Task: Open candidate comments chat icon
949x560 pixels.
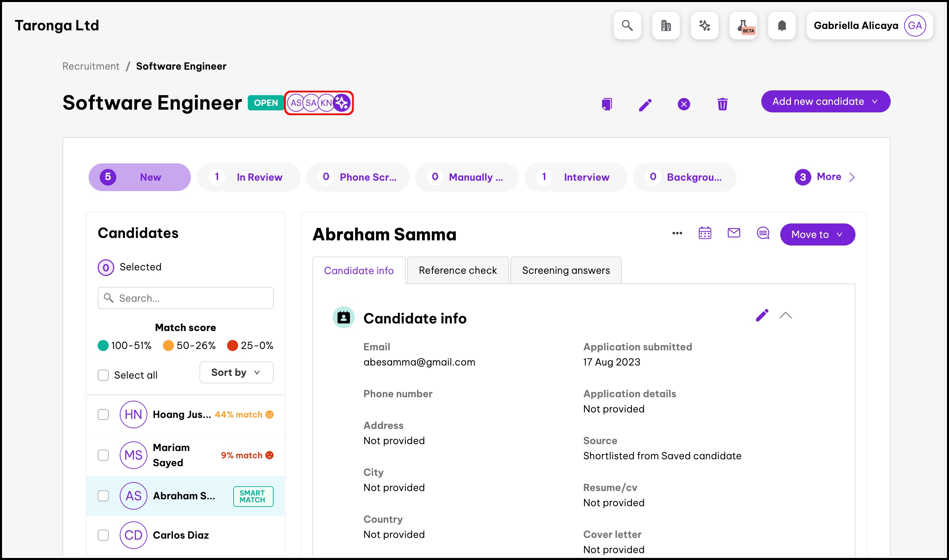Action: [x=763, y=233]
